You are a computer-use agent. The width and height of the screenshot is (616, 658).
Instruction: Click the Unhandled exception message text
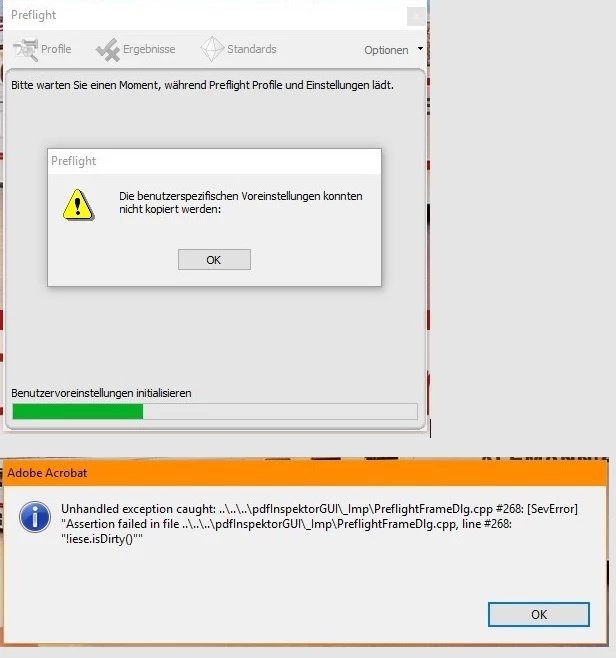coord(319,524)
